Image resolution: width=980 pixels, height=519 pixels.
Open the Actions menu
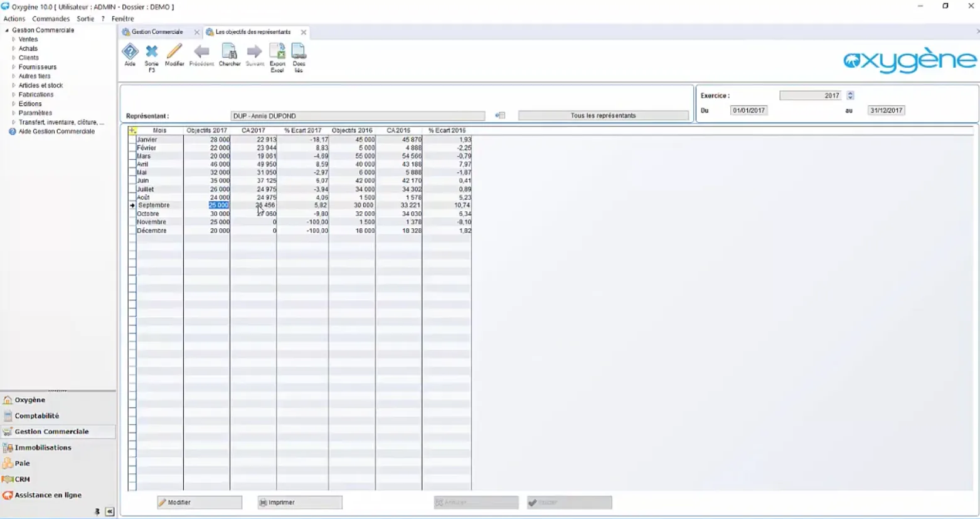[x=14, y=19]
